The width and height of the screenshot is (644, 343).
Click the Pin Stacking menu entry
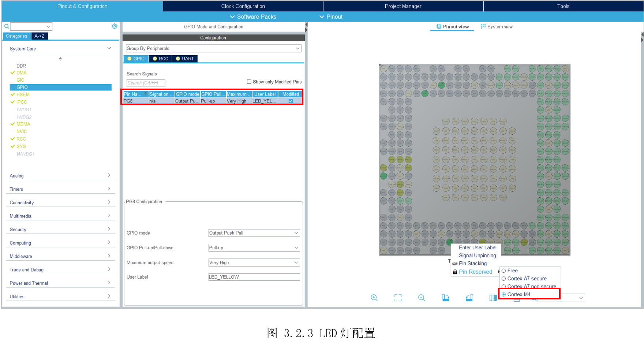tap(472, 264)
